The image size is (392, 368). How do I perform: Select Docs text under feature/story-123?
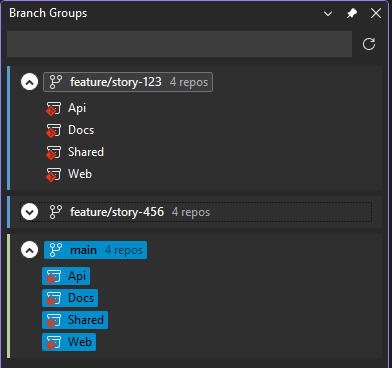click(81, 130)
